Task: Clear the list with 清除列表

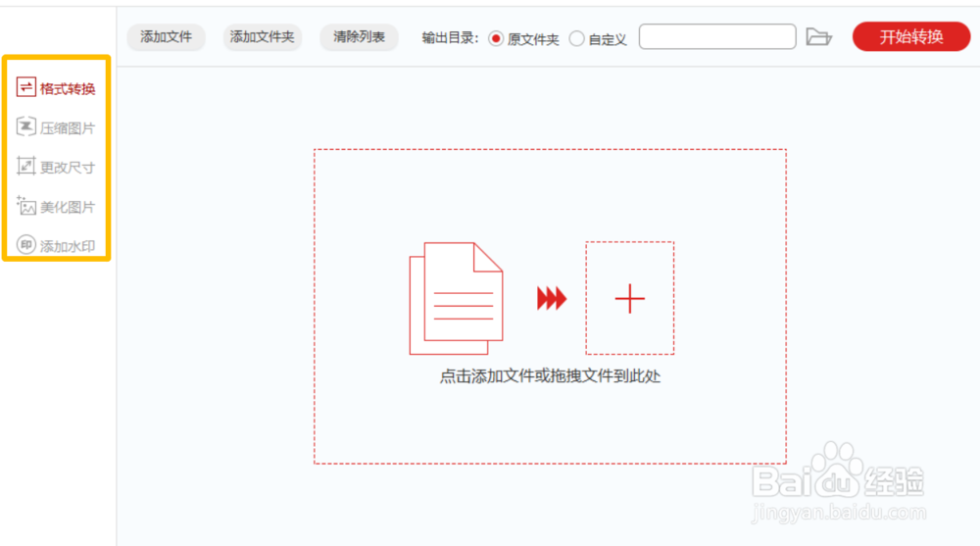Action: (359, 37)
